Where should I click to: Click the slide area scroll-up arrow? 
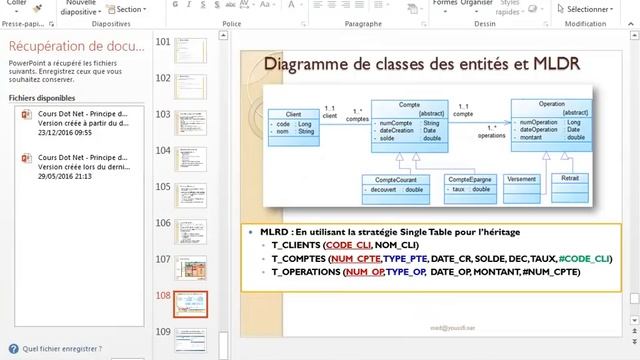(x=635, y=36)
